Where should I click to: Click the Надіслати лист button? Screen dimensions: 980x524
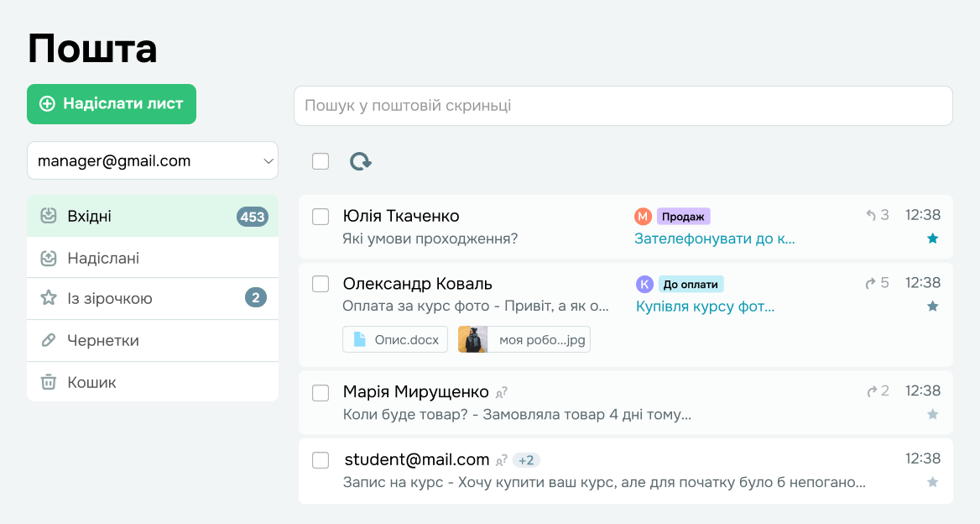pyautogui.click(x=112, y=104)
